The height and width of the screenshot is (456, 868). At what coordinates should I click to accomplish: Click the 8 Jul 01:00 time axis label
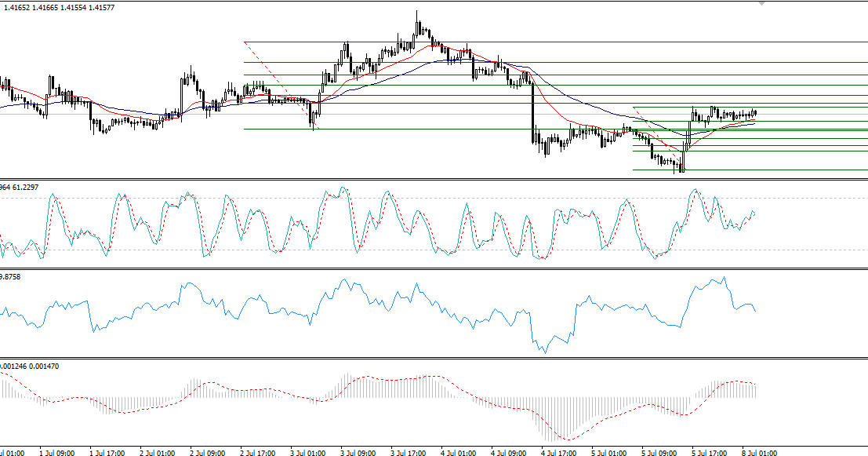point(760,453)
